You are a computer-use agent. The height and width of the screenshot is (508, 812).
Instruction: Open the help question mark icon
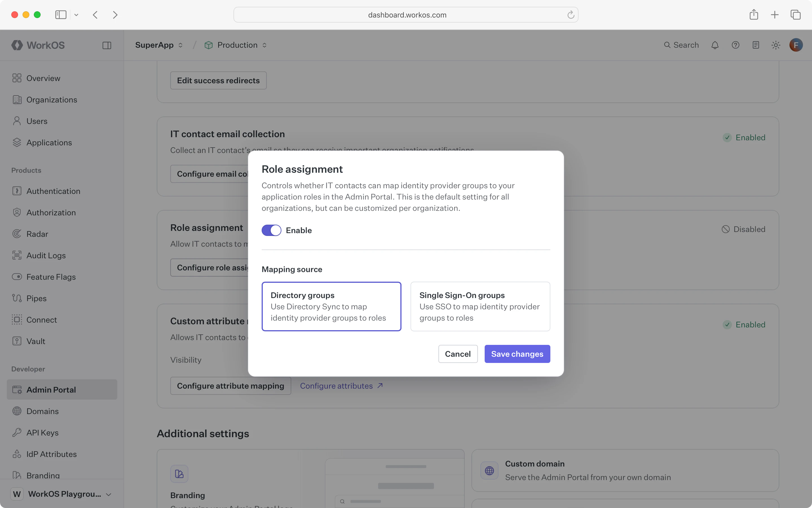pos(735,45)
